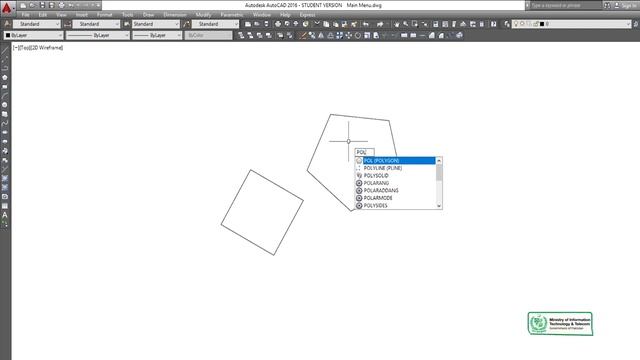Open the Parametric menu
Image resolution: width=640 pixels, height=360 pixels.
tap(232, 15)
